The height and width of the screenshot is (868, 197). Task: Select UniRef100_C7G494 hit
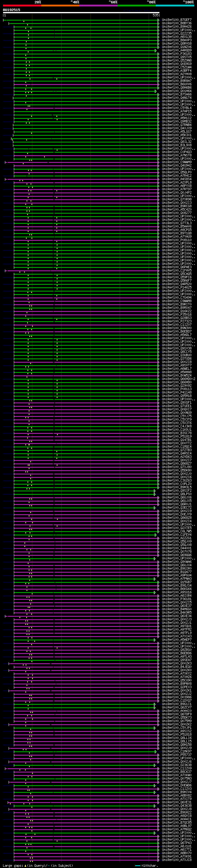point(176,297)
